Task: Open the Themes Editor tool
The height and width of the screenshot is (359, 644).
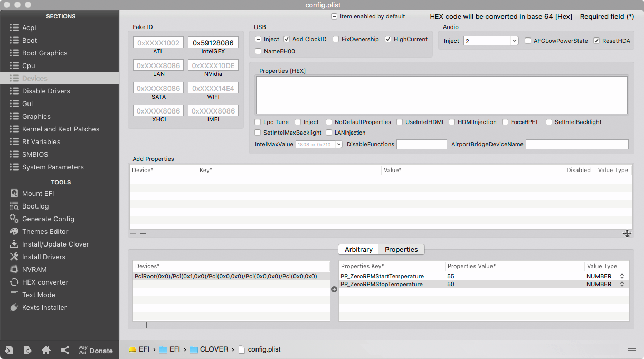Action: (x=39, y=231)
